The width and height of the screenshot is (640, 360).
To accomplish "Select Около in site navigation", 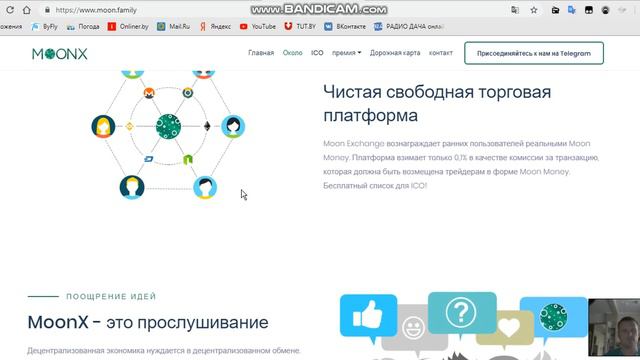I will (x=293, y=53).
